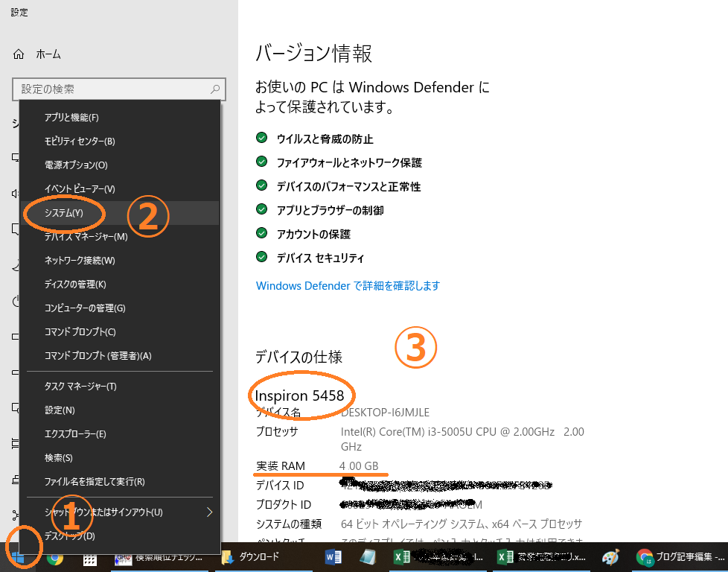This screenshot has height=572, width=728.
Task: Open GRC 検索順位チェック taskbar app
Action: pyautogui.click(x=158, y=557)
